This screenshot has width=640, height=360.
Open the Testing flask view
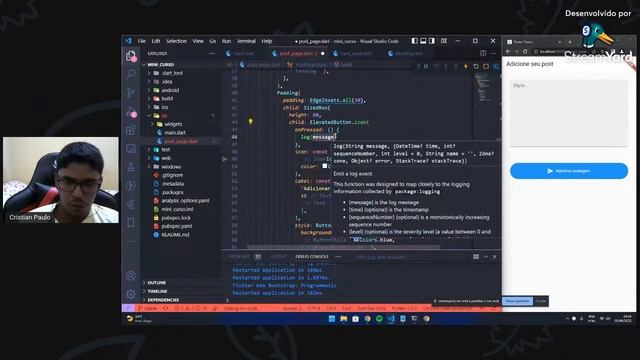pyautogui.click(x=131, y=167)
